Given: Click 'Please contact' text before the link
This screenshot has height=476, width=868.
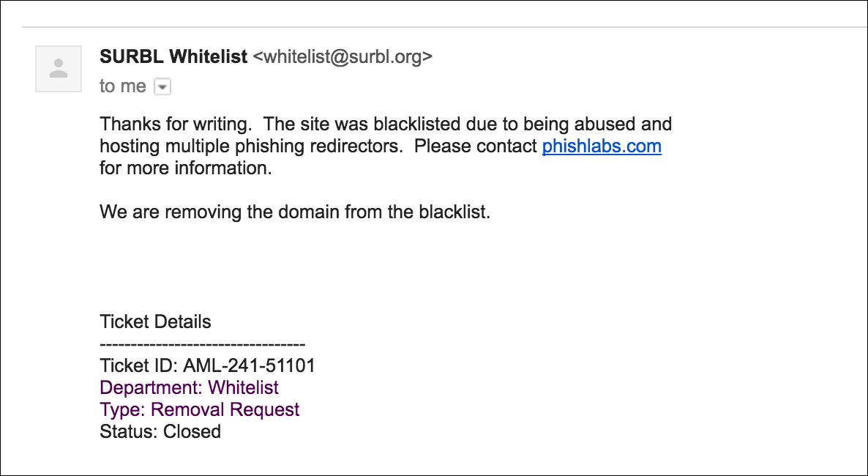Looking at the screenshot, I should click(475, 146).
